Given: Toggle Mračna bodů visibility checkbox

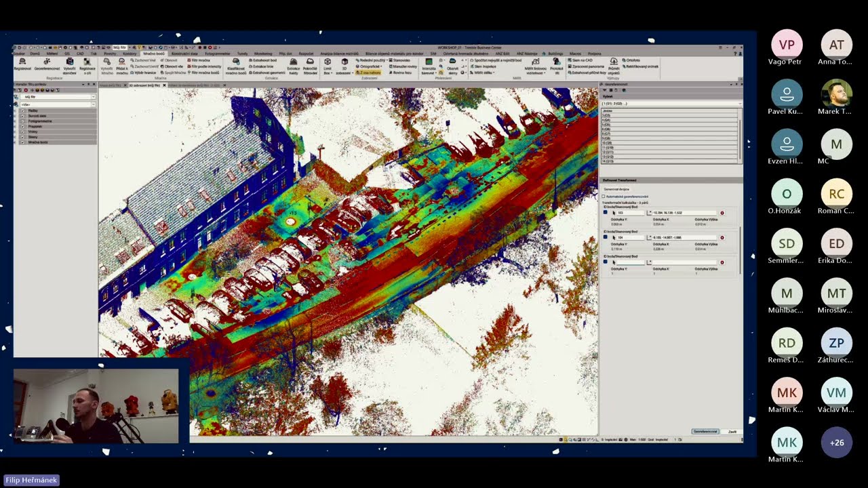Looking at the screenshot, I should click(22, 142).
